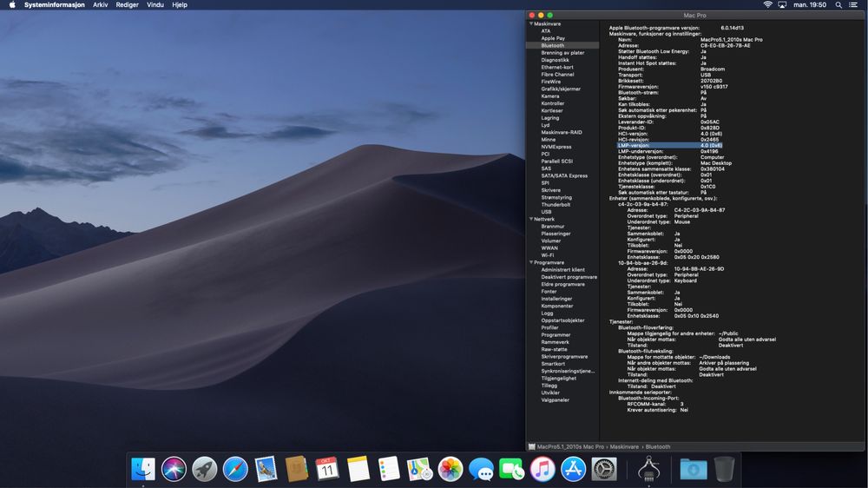Launch Siri from the dock
Image resolution: width=868 pixels, height=488 pixels.
click(174, 469)
